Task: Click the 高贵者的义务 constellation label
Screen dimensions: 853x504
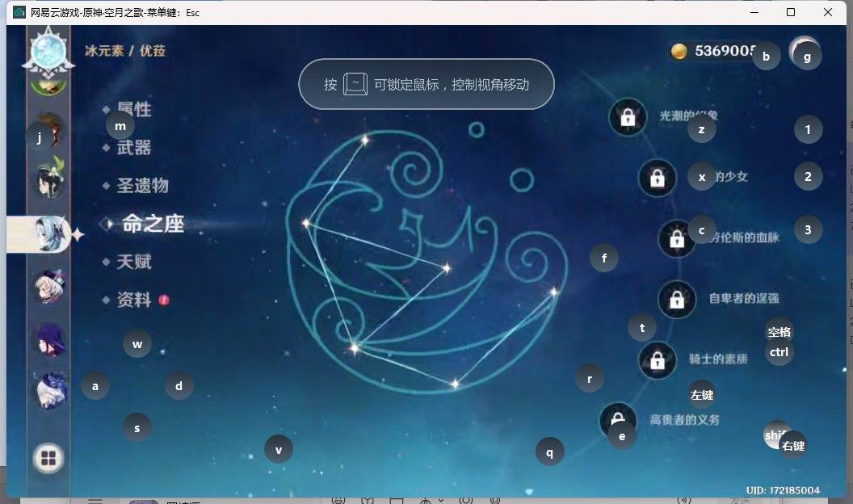Action: [685, 420]
